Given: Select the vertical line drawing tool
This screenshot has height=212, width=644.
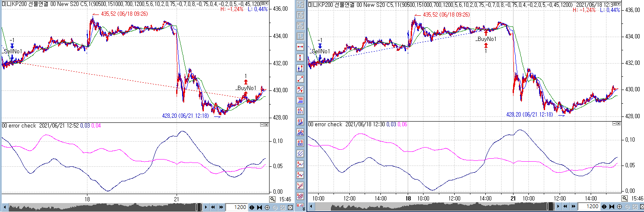Looking at the screenshot, I should (x=300, y=57).
